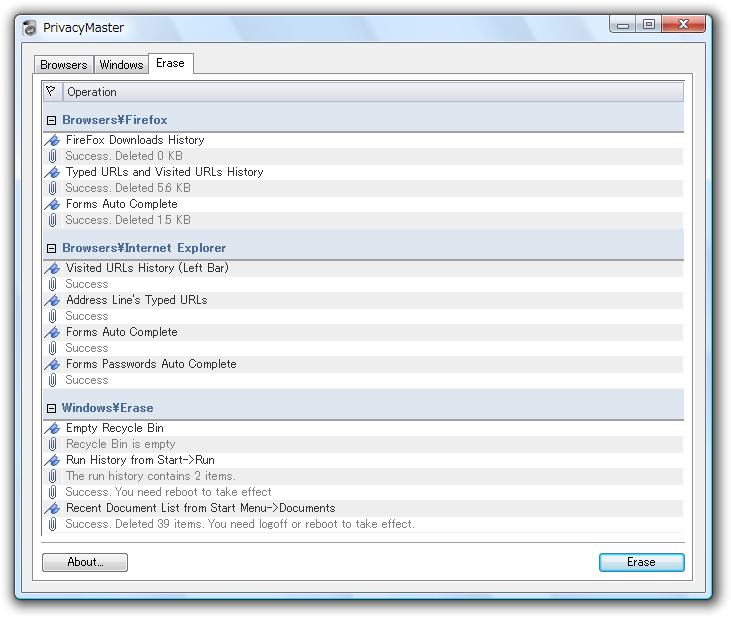Click paperclip icon beside Recycle Bin is empty
Image resolution: width=731 pixels, height=618 pixels.
pos(53,444)
